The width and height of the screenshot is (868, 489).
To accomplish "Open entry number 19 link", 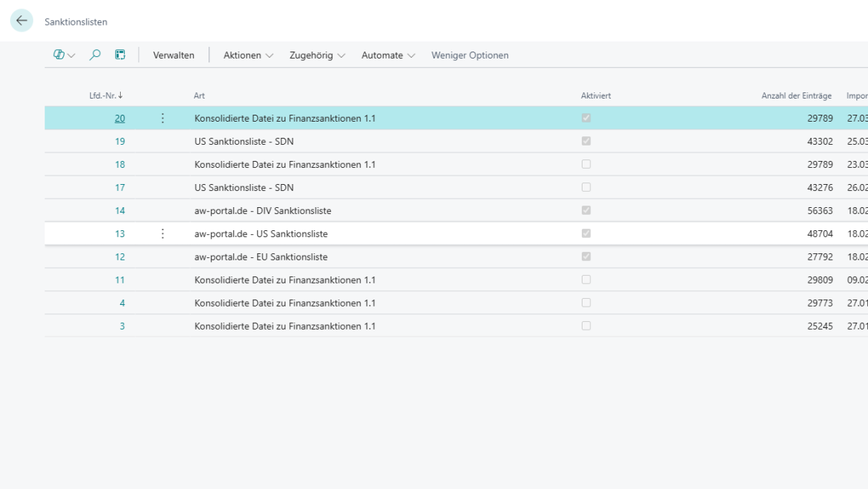I will [119, 141].
